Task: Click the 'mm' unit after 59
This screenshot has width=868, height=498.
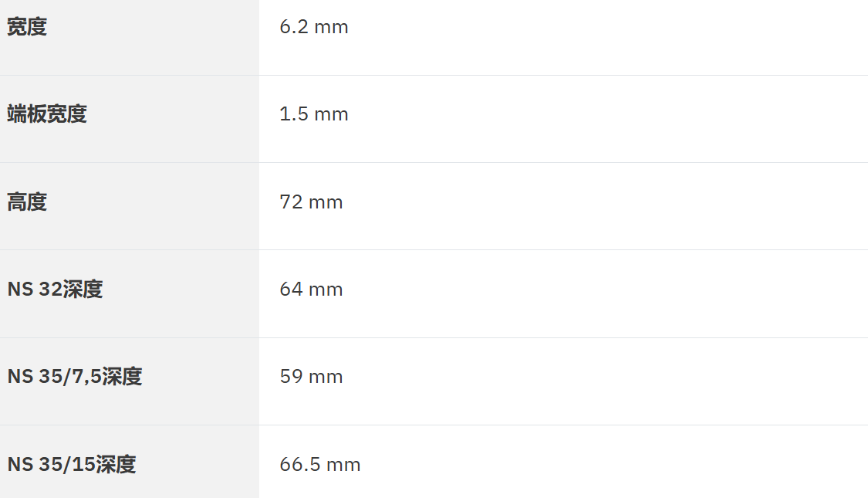Action: (326, 378)
